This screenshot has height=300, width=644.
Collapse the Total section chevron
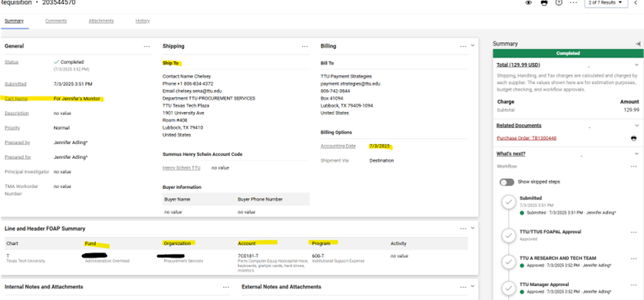point(636,64)
